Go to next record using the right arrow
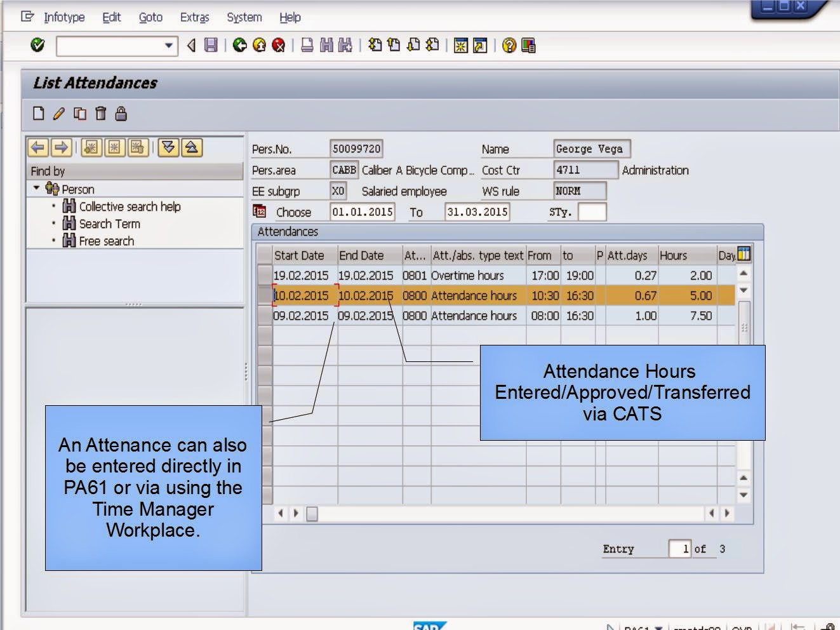This screenshot has width=840, height=630. (x=61, y=147)
